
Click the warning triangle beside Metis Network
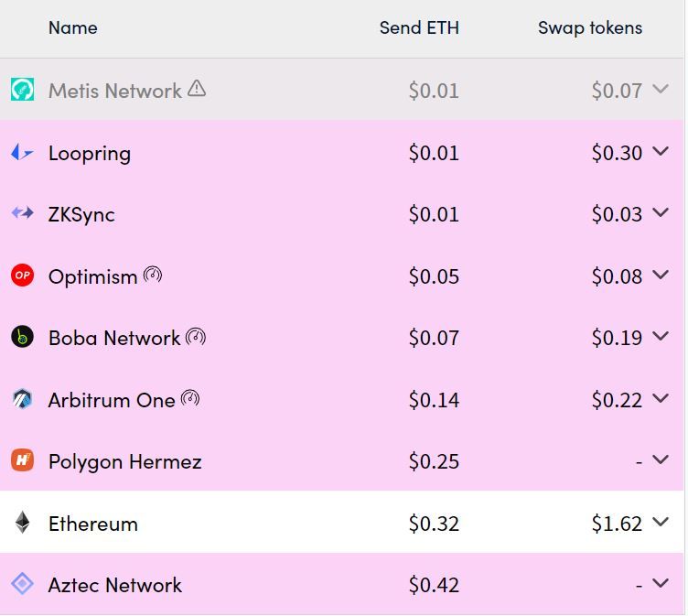tap(197, 89)
